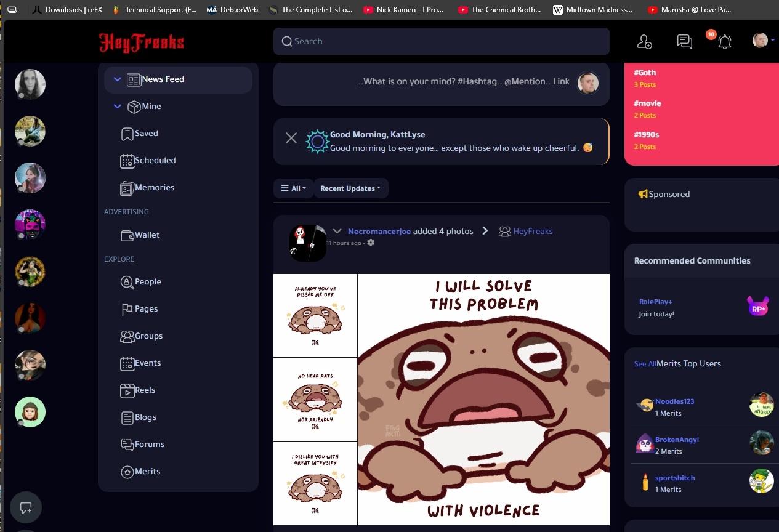
Task: Click the See All merits link
Action: (645, 364)
